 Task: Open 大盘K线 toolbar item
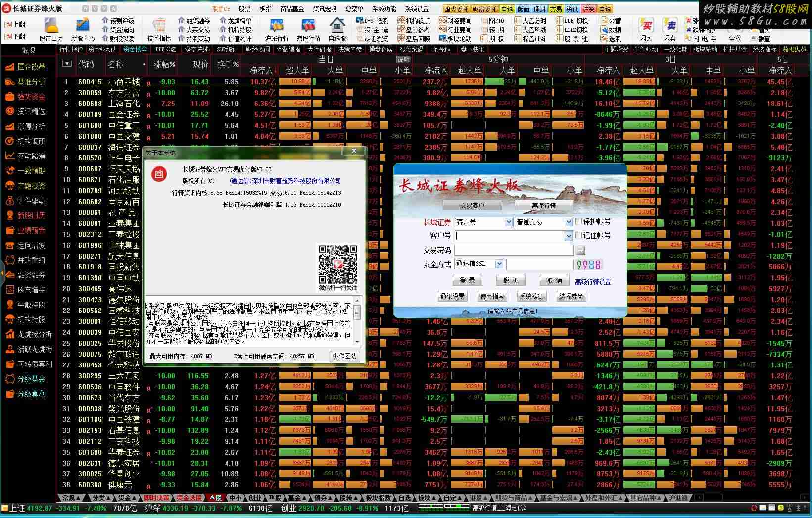[x=530, y=30]
